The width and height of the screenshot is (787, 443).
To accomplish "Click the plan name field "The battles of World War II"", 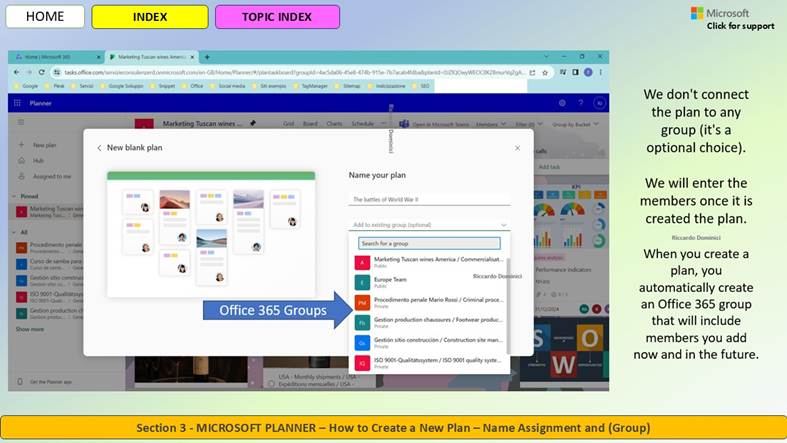I will tap(429, 199).
